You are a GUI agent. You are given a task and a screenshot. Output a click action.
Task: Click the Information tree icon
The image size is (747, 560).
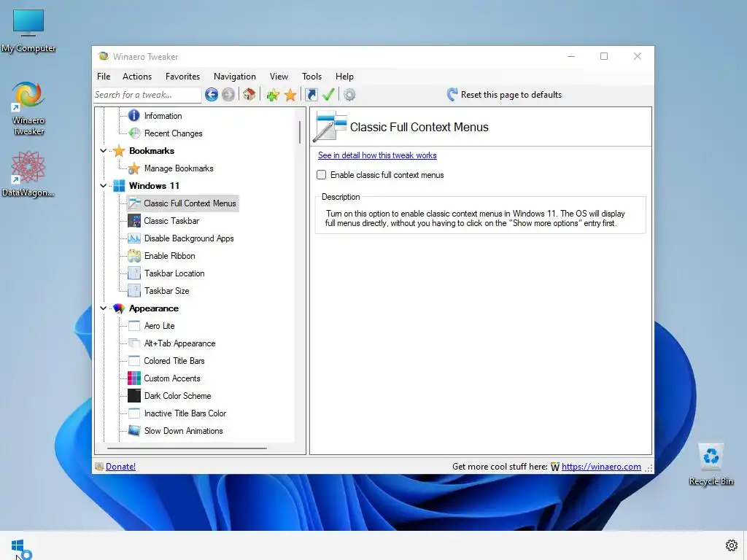tap(134, 116)
